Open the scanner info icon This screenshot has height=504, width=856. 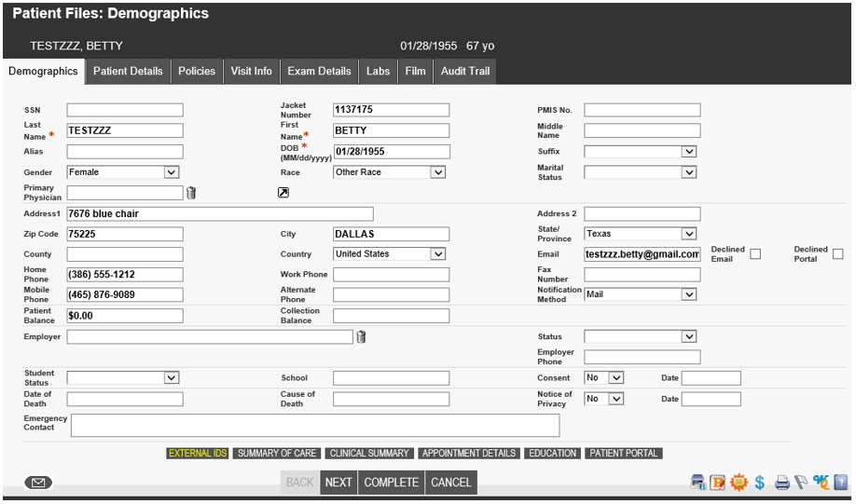[698, 483]
